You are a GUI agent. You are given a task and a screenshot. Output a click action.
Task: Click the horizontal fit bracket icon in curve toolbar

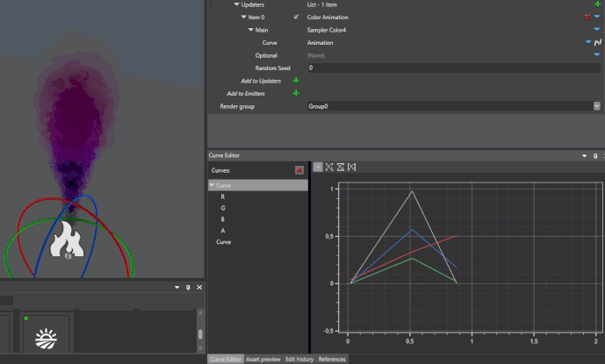[x=351, y=167]
